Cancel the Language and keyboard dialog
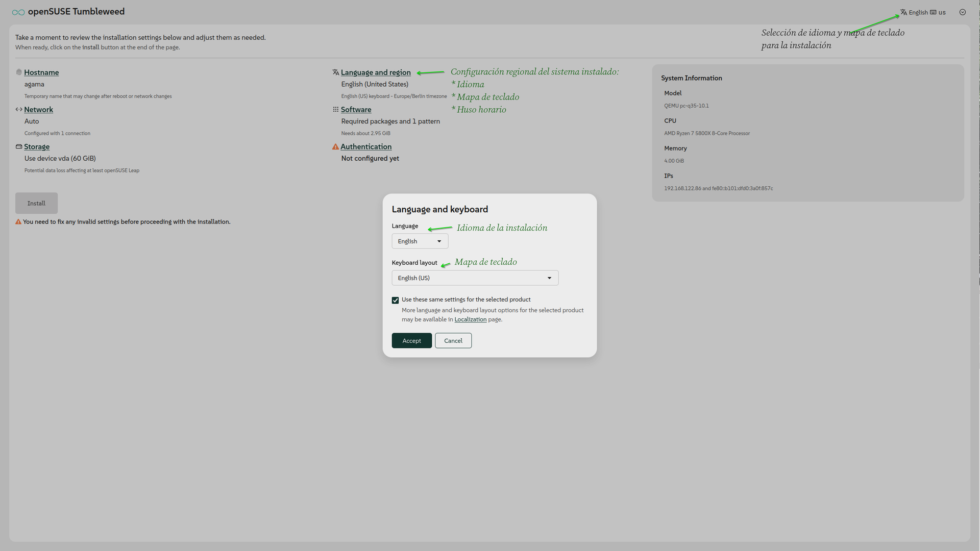Screen dimensions: 980x551 (x=453, y=341)
